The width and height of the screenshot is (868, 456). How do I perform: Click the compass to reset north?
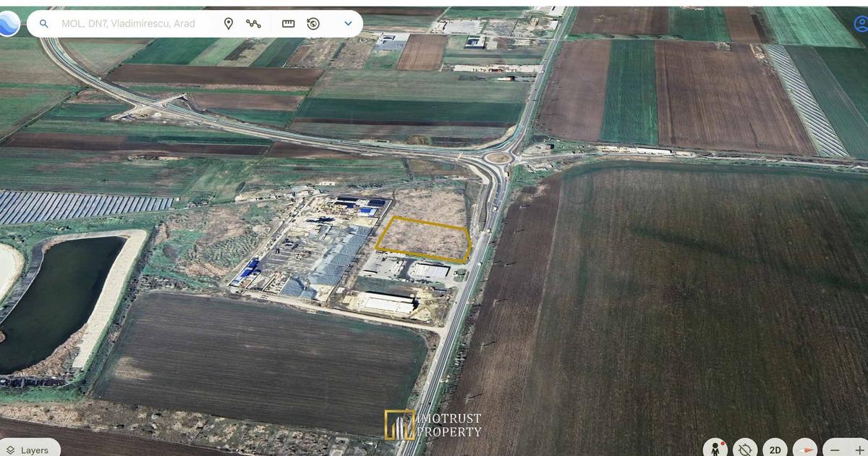[804, 449]
